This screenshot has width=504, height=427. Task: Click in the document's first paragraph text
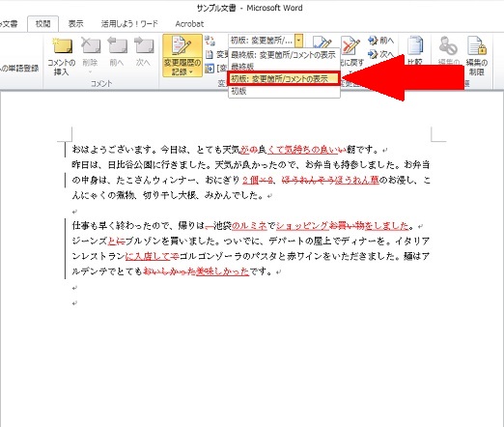pos(229,150)
